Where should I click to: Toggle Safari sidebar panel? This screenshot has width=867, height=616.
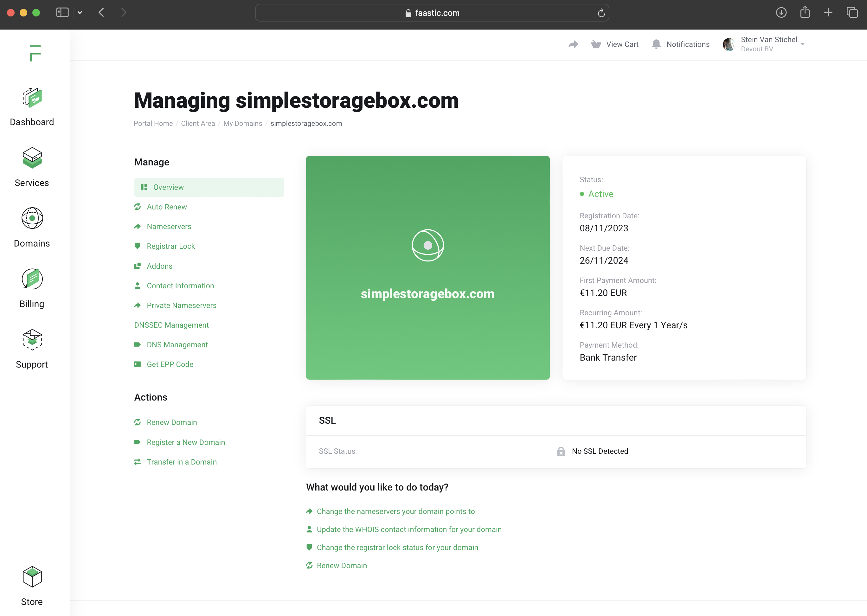(x=62, y=13)
